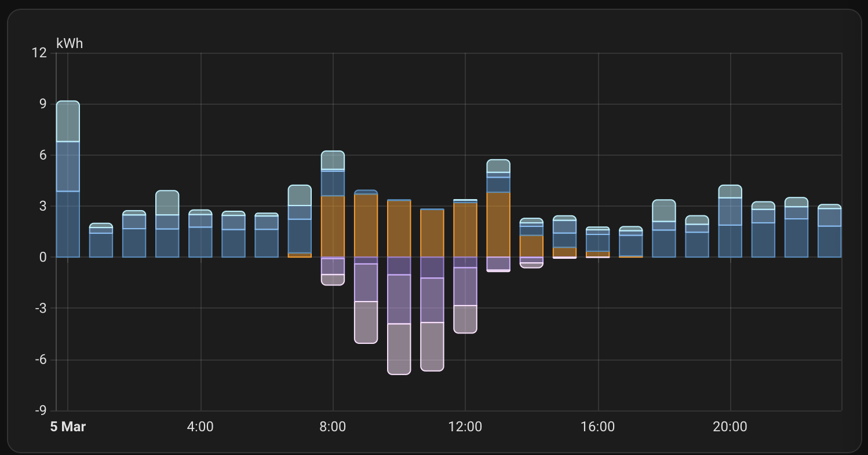The height and width of the screenshot is (455, 868).
Task: Click the purple negative segment of the 11:00 bar
Action: (x=432, y=300)
